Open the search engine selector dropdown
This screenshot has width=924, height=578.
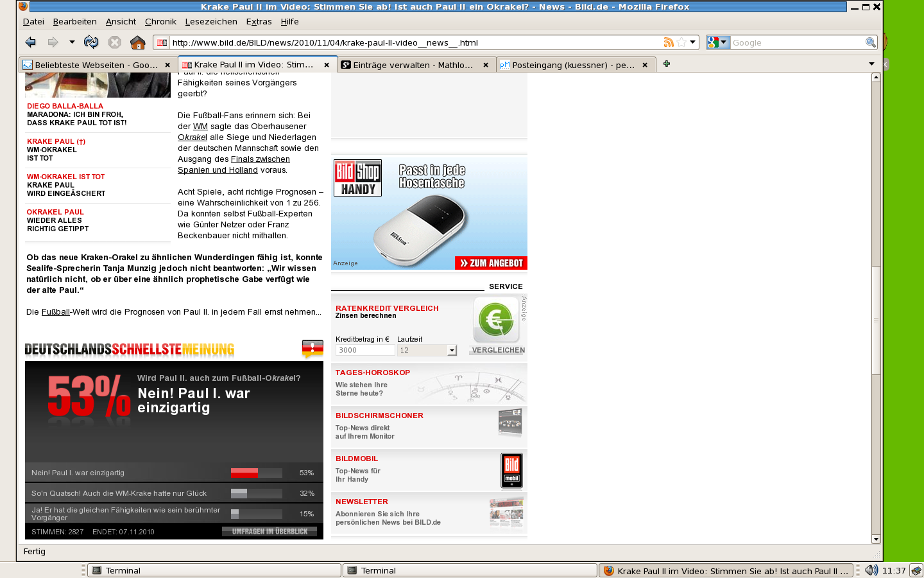pos(718,42)
